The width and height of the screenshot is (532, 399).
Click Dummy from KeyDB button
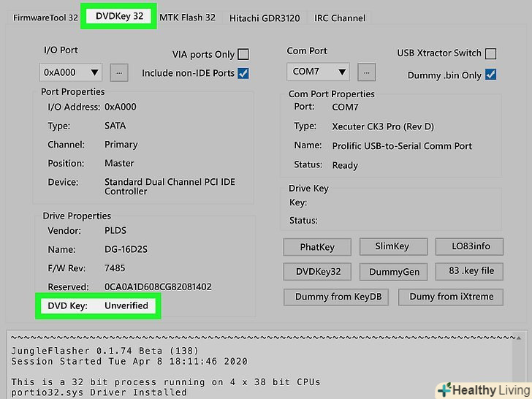click(x=336, y=297)
